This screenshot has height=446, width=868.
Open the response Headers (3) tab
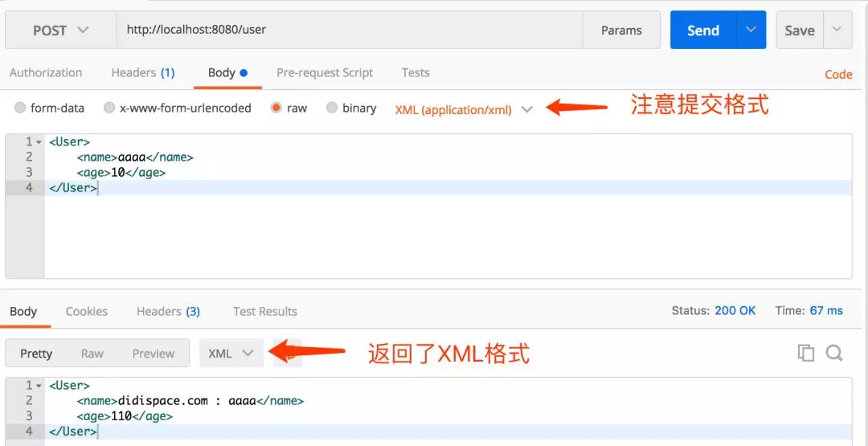(x=168, y=311)
